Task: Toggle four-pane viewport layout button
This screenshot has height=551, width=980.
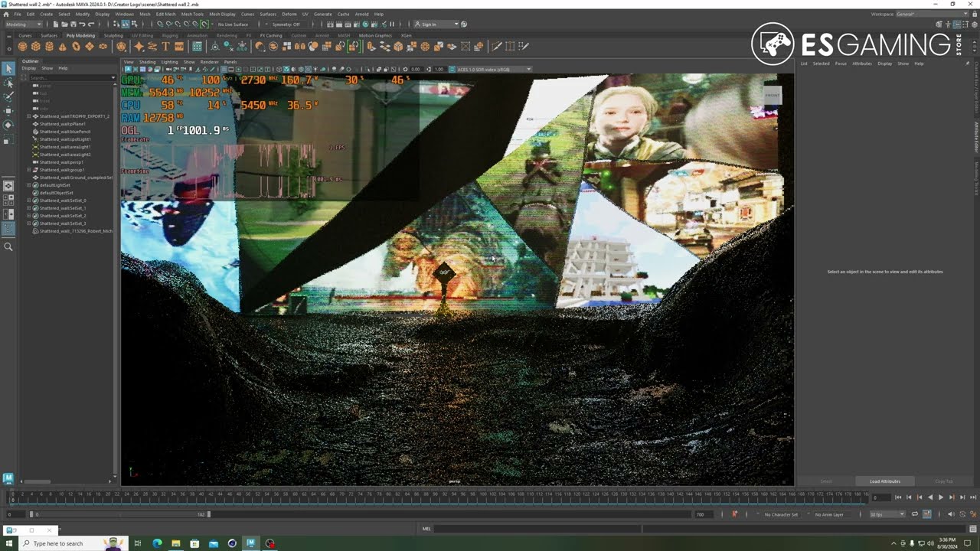Action: pos(8,200)
